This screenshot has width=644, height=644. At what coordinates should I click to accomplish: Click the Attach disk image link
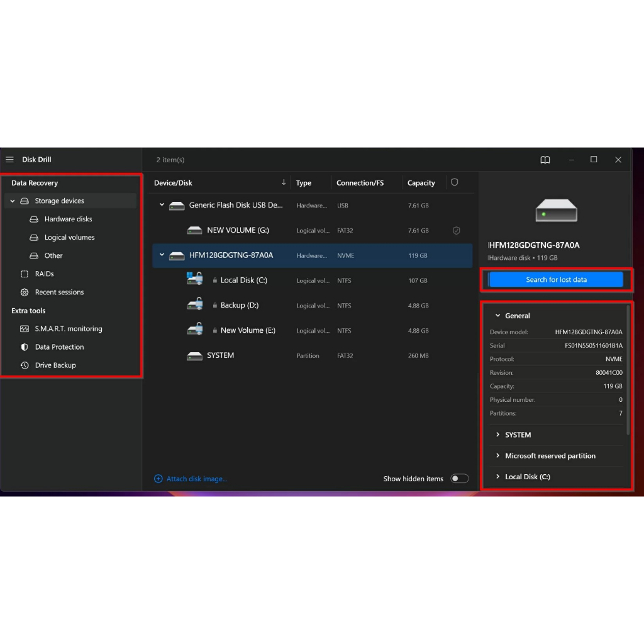click(x=196, y=479)
